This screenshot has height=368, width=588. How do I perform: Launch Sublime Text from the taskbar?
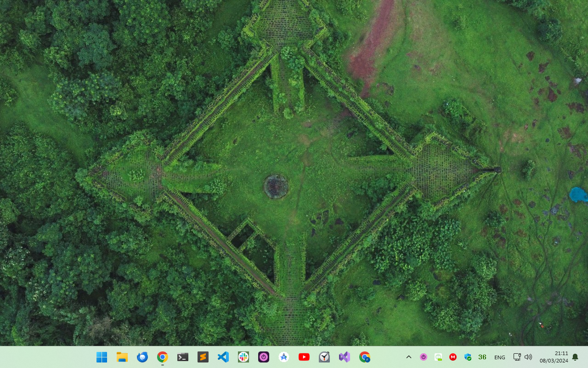203,357
